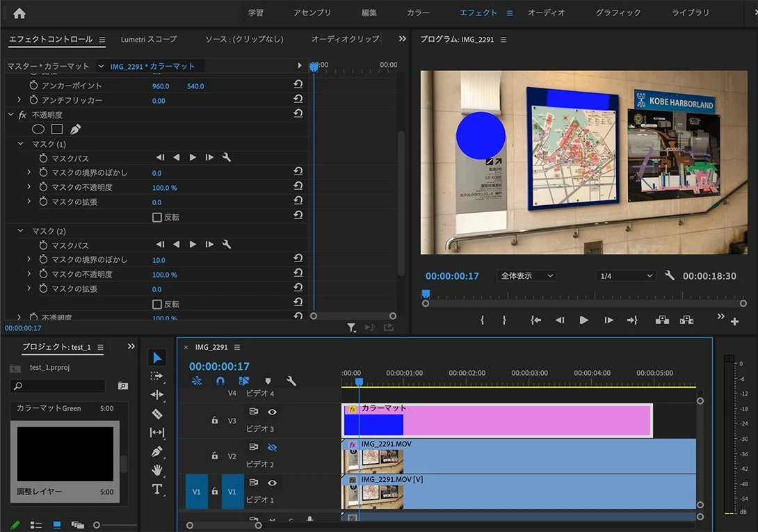Click Extract button in program monitor
758x532 pixels.
(x=686, y=320)
